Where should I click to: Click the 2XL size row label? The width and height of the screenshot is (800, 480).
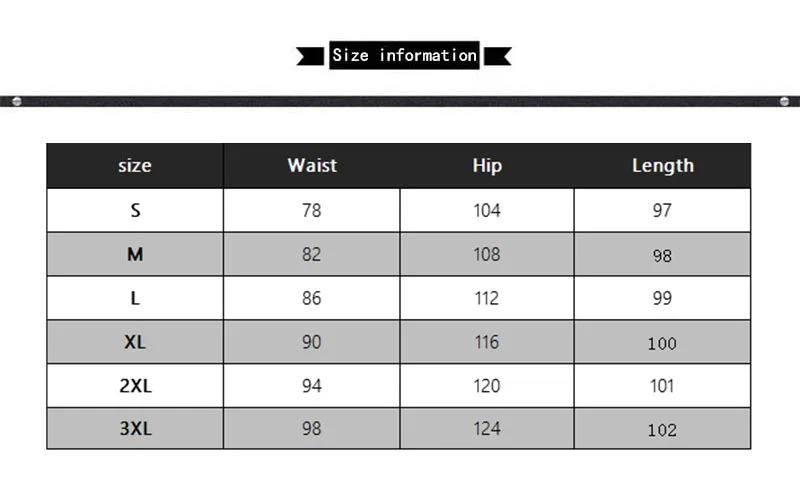[135, 386]
